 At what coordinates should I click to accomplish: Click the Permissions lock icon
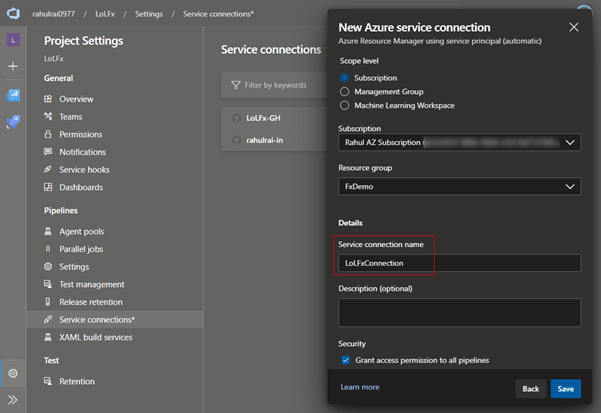click(48, 134)
